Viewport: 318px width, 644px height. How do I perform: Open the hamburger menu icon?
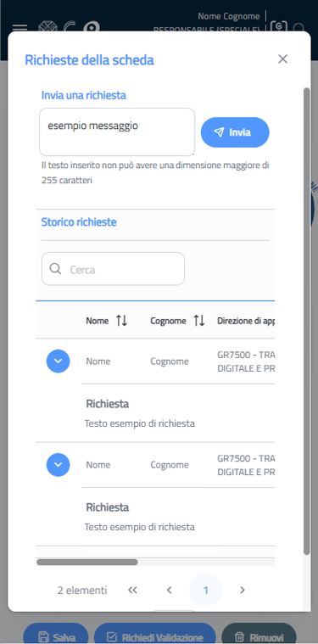[20, 28]
